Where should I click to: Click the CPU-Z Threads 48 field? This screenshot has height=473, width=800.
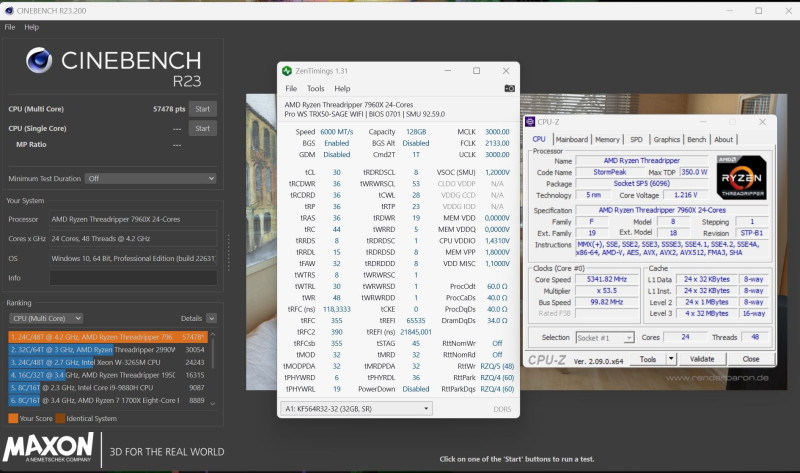coord(755,337)
